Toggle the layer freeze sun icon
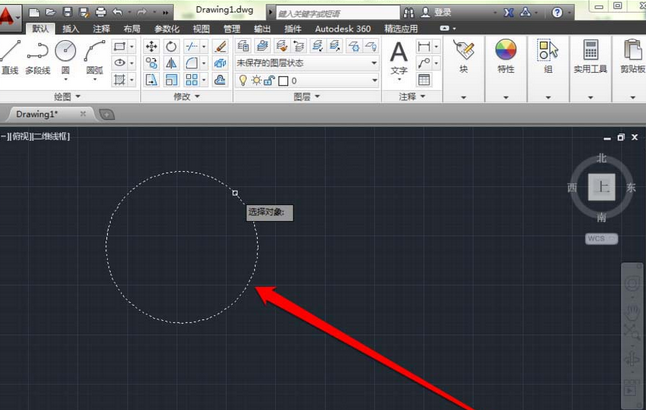 point(255,80)
